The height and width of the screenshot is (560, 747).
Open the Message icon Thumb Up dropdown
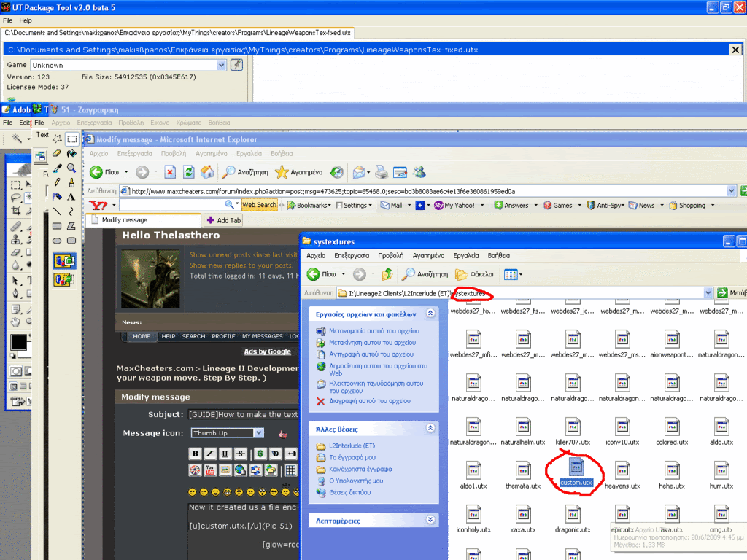click(258, 433)
